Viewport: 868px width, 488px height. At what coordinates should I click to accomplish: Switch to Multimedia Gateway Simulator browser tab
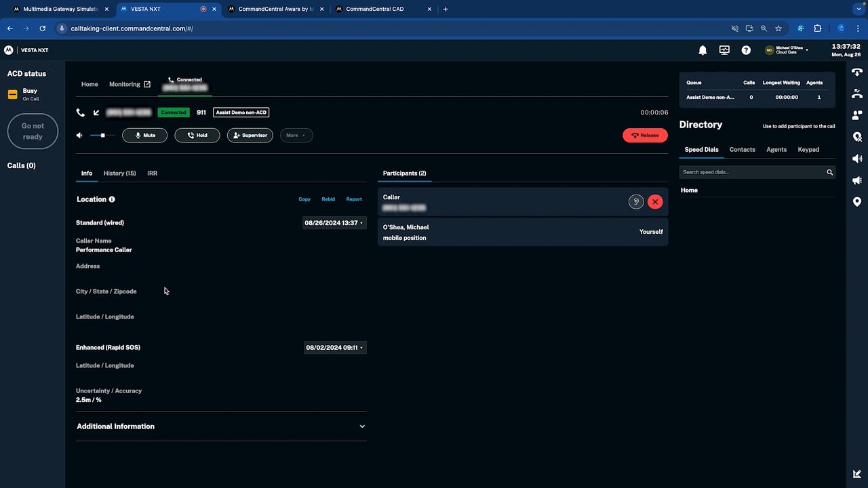tap(61, 9)
